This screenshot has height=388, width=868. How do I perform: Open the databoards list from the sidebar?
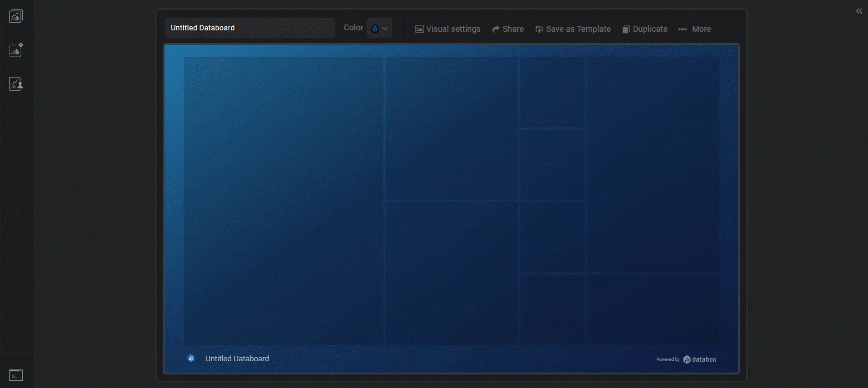click(16, 16)
